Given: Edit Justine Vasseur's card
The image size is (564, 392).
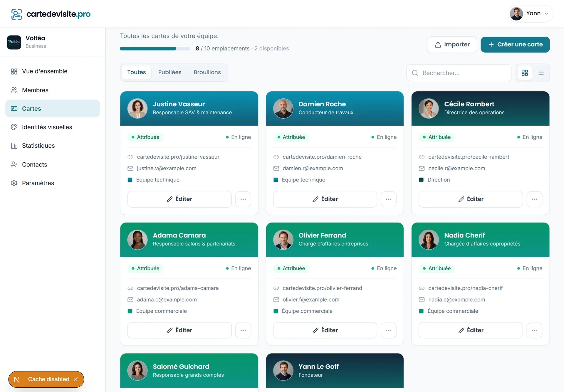Looking at the screenshot, I should coord(179,199).
